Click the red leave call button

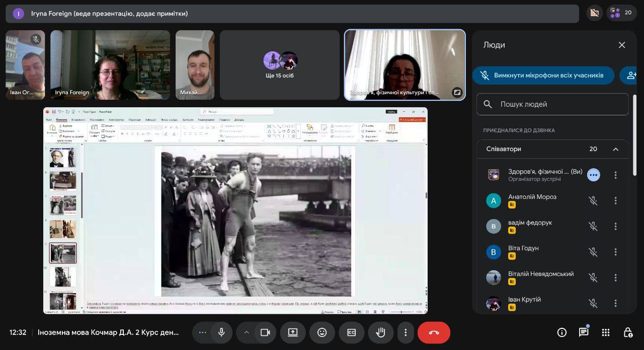point(434,332)
